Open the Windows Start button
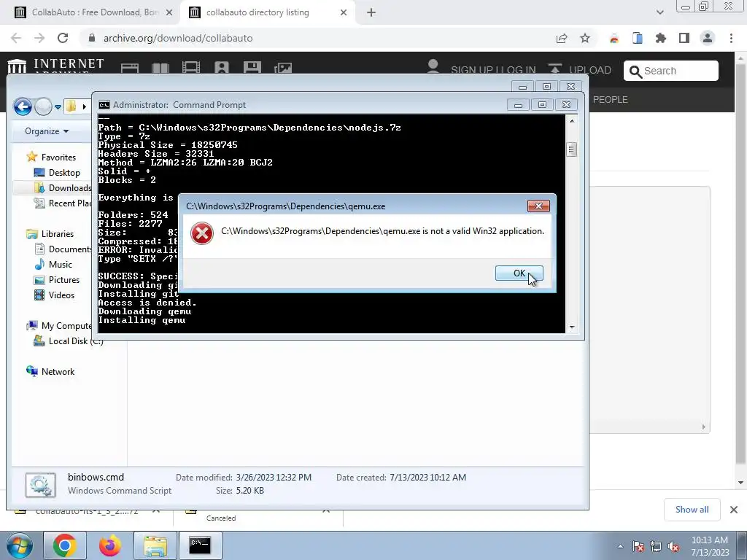This screenshot has width=747, height=560. (x=20, y=545)
